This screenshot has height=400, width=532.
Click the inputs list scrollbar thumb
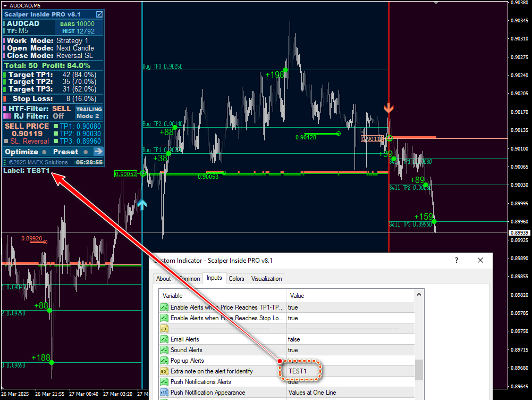[x=419, y=370]
